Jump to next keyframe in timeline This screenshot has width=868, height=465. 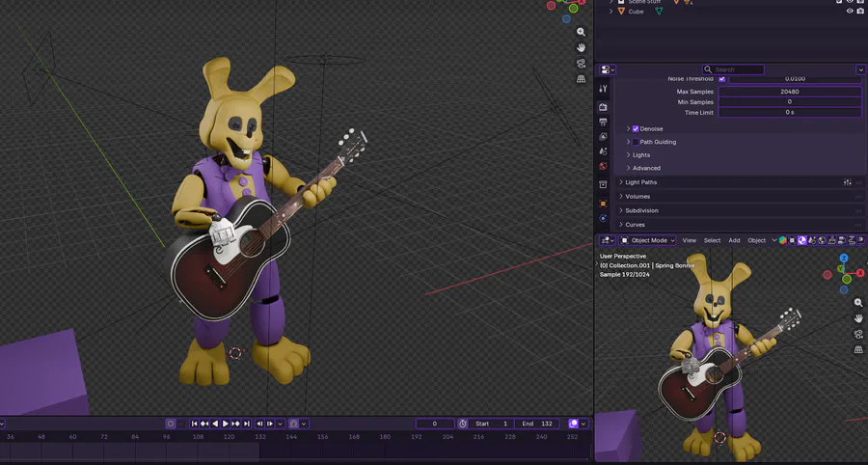[x=236, y=424]
